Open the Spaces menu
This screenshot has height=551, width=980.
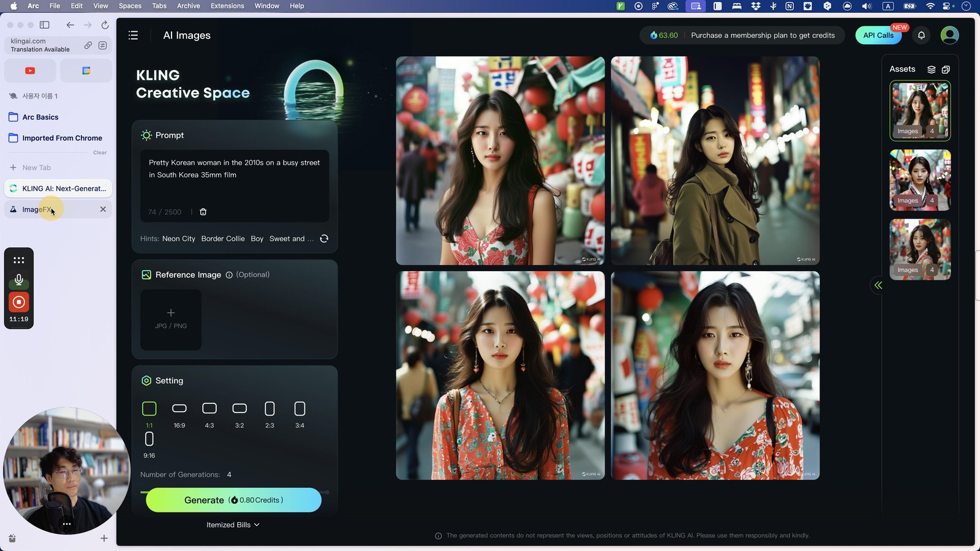tap(130, 6)
